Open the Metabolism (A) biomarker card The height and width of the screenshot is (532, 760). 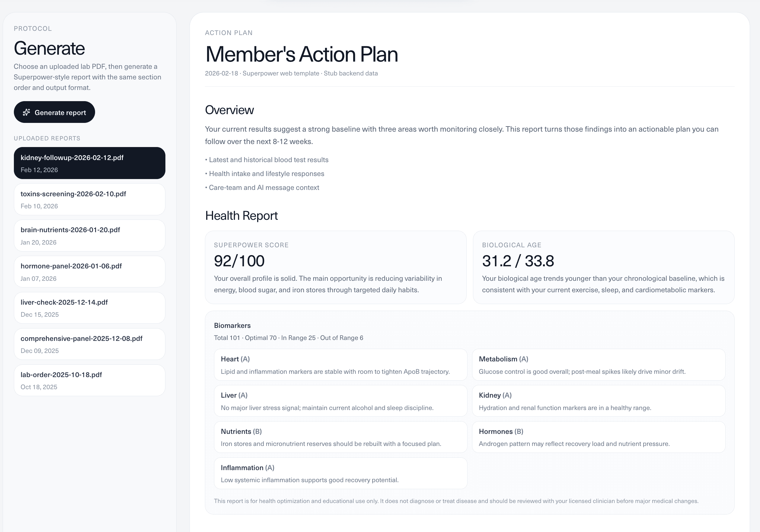pos(598,365)
